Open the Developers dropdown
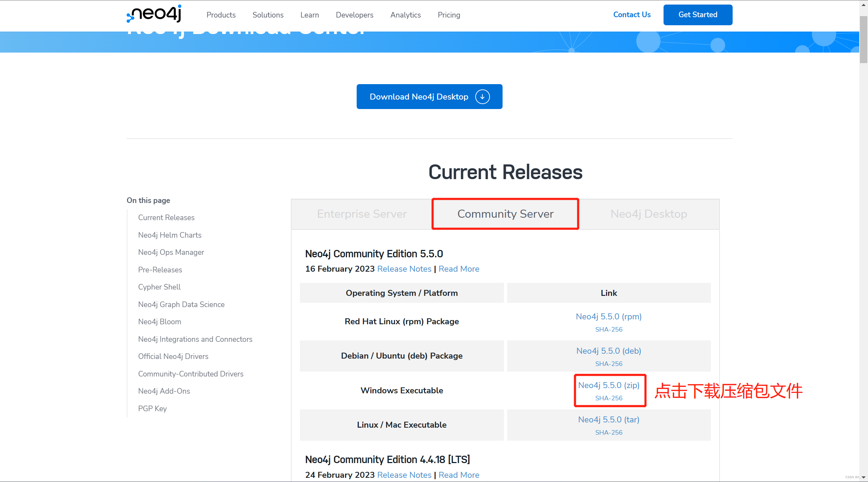 click(x=354, y=15)
